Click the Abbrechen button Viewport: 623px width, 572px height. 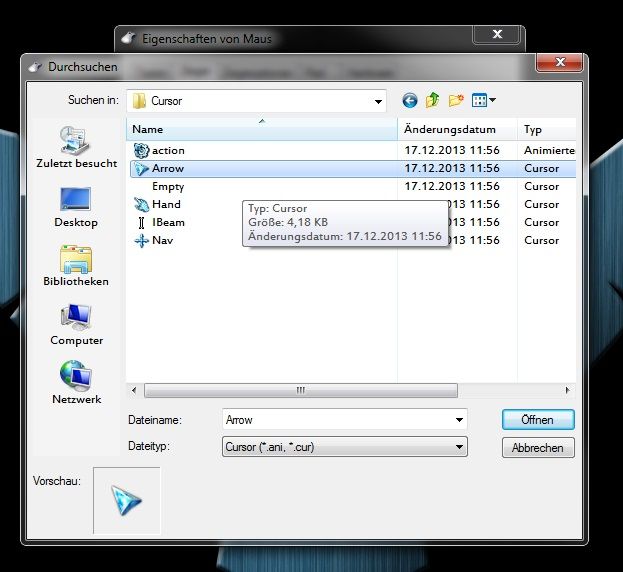click(x=538, y=448)
